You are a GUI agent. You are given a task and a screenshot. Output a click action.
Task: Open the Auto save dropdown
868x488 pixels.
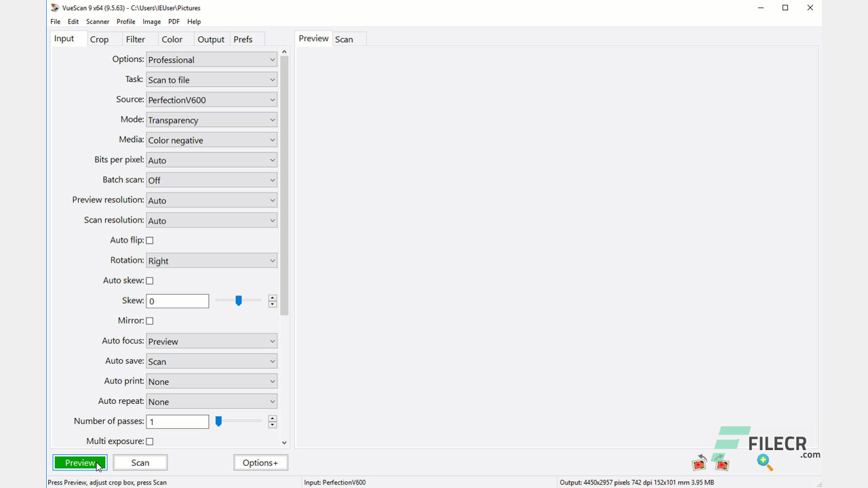click(x=212, y=361)
